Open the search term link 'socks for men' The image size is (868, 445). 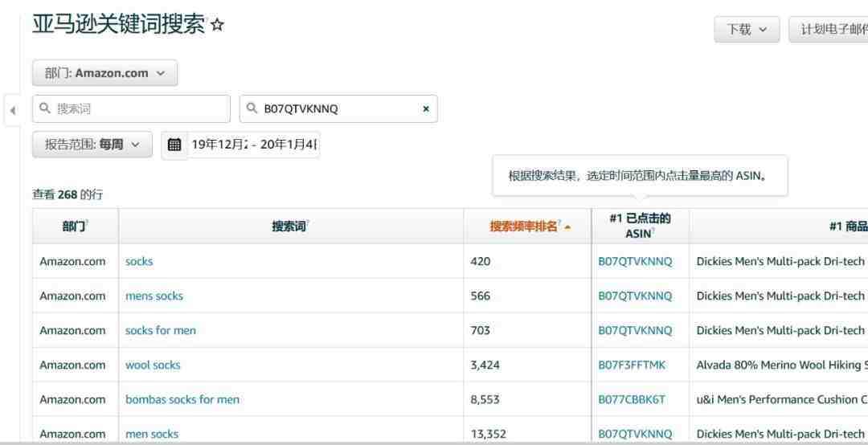(161, 330)
